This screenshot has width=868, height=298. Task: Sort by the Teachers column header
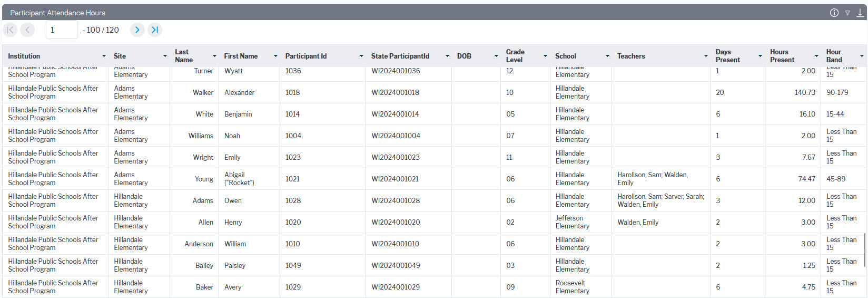click(631, 56)
